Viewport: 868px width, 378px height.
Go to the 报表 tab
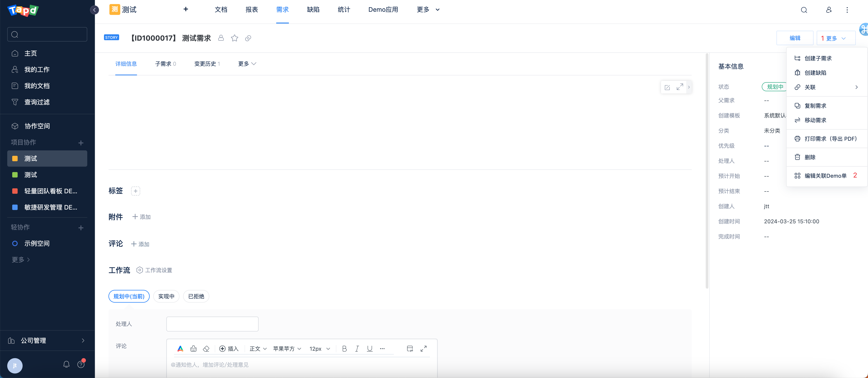(252, 9)
